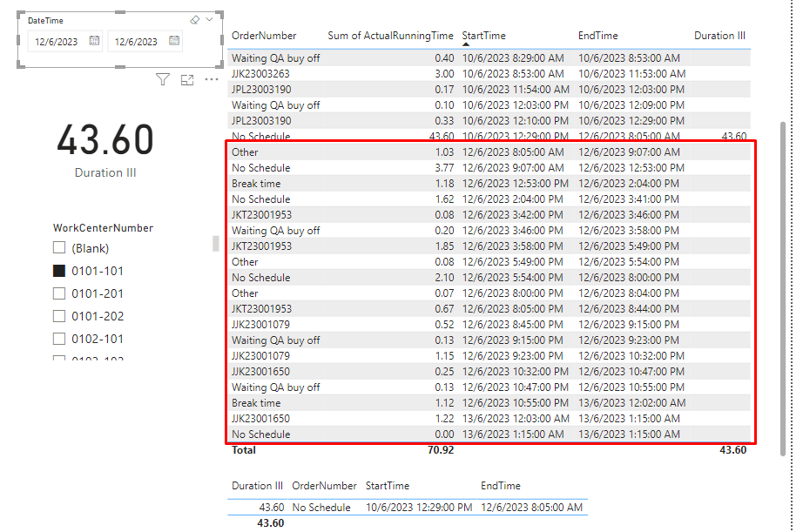Sort by StartTime column header in main table
The width and height of the screenshot is (803, 532).
(483, 36)
